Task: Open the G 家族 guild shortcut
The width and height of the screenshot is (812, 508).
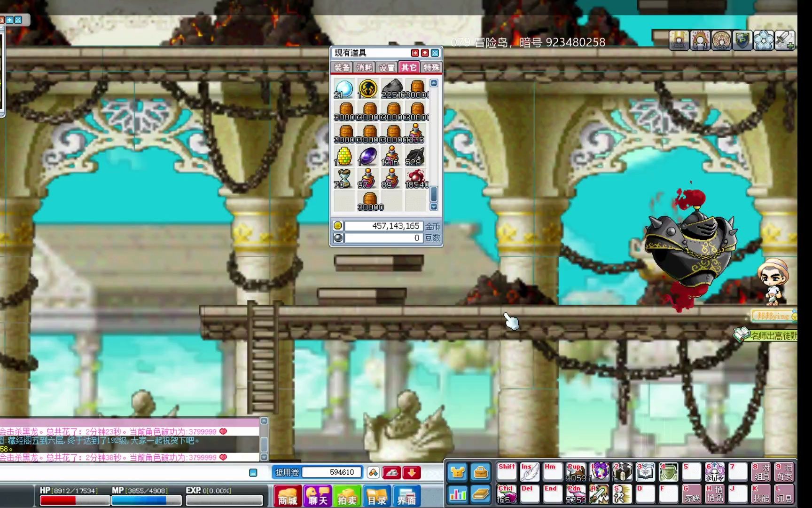Action: click(691, 494)
